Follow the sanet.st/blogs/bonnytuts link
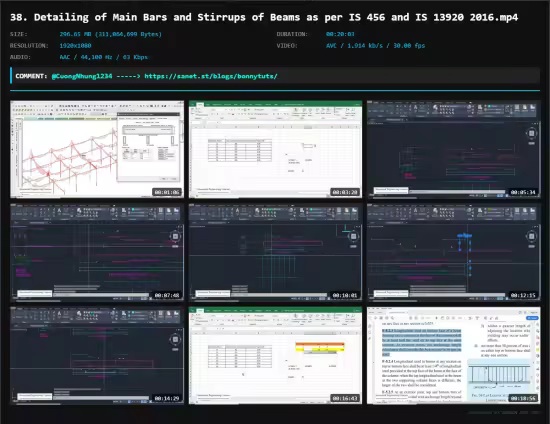This screenshot has height=424, width=550. (x=211, y=76)
